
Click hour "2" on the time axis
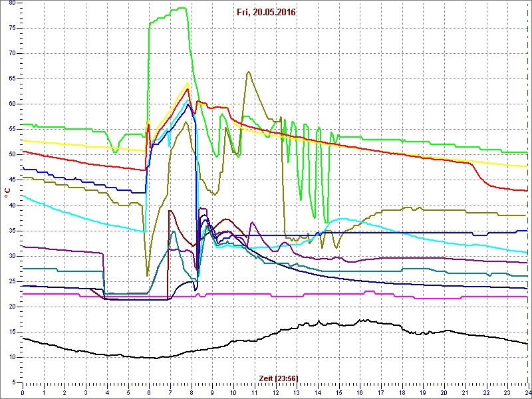[x=65, y=392]
